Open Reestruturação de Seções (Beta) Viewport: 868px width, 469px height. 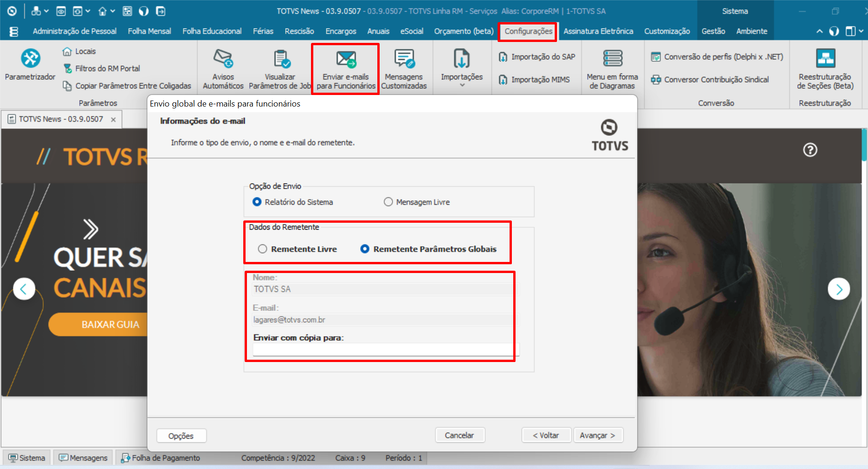click(x=825, y=69)
